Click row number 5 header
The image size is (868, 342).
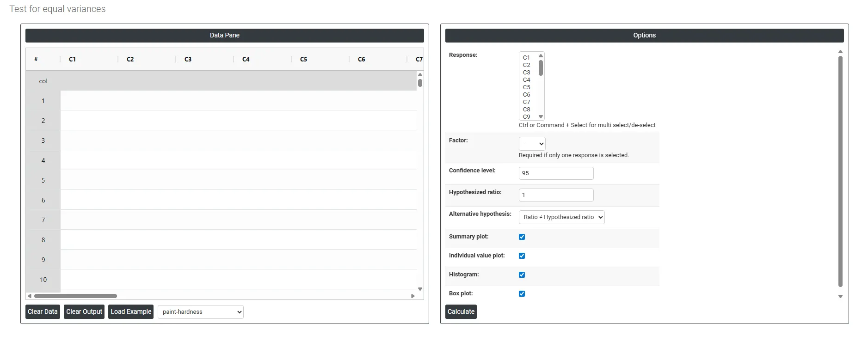tap(43, 180)
